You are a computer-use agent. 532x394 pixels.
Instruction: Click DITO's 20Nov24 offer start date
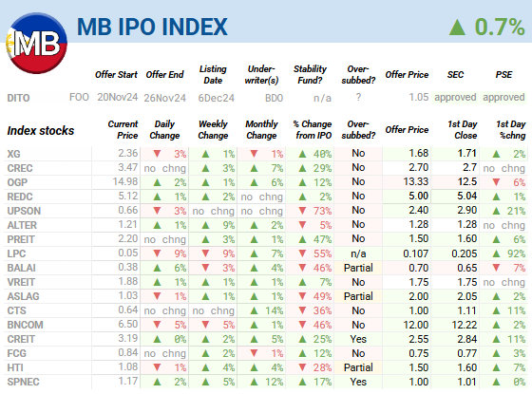[118, 97]
